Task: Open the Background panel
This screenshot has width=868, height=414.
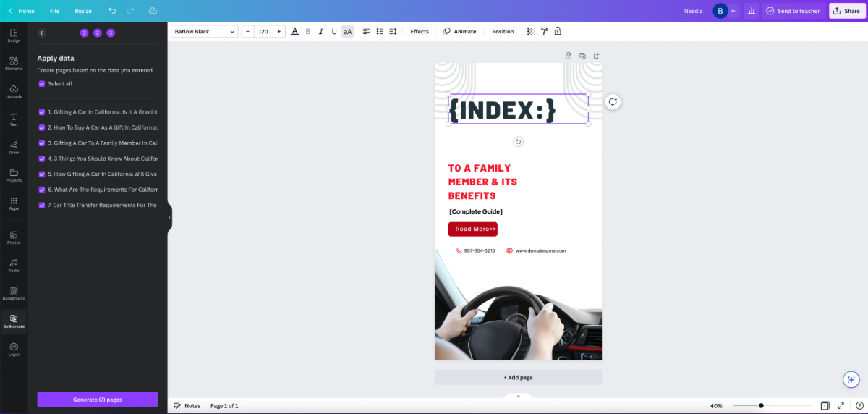Action: coord(14,293)
